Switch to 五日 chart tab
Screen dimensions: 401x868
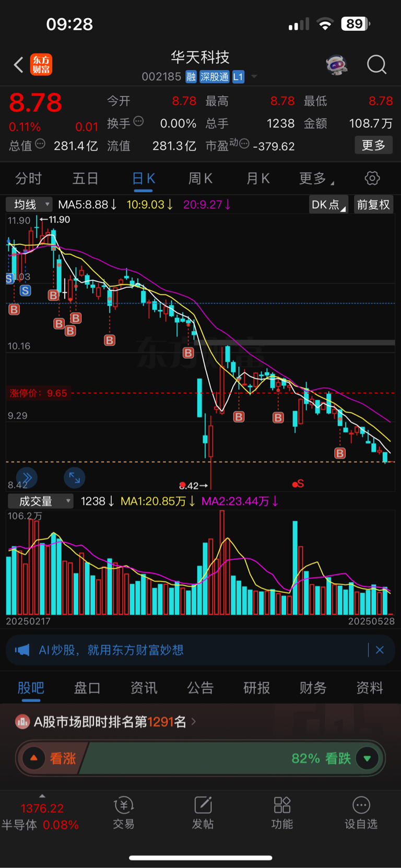[x=86, y=179]
